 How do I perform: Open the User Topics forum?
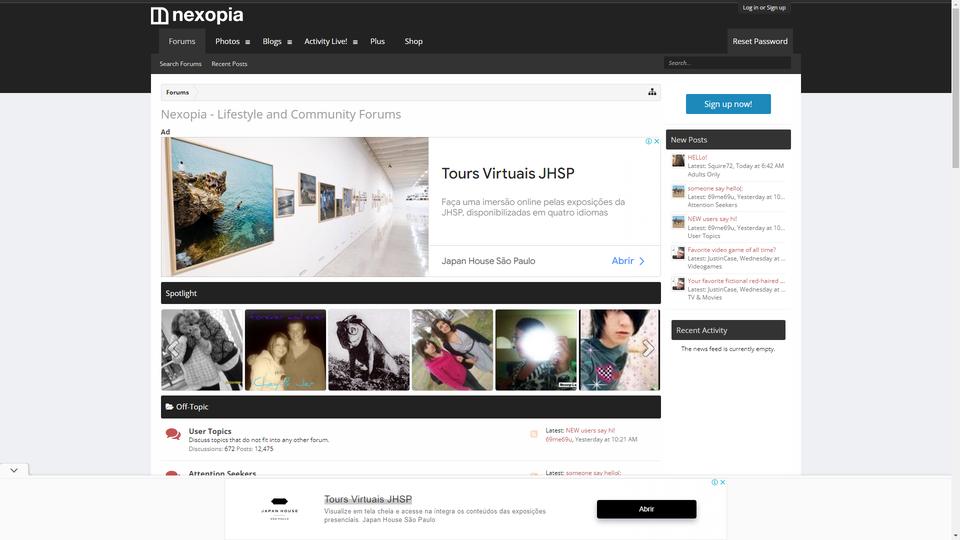(x=210, y=431)
